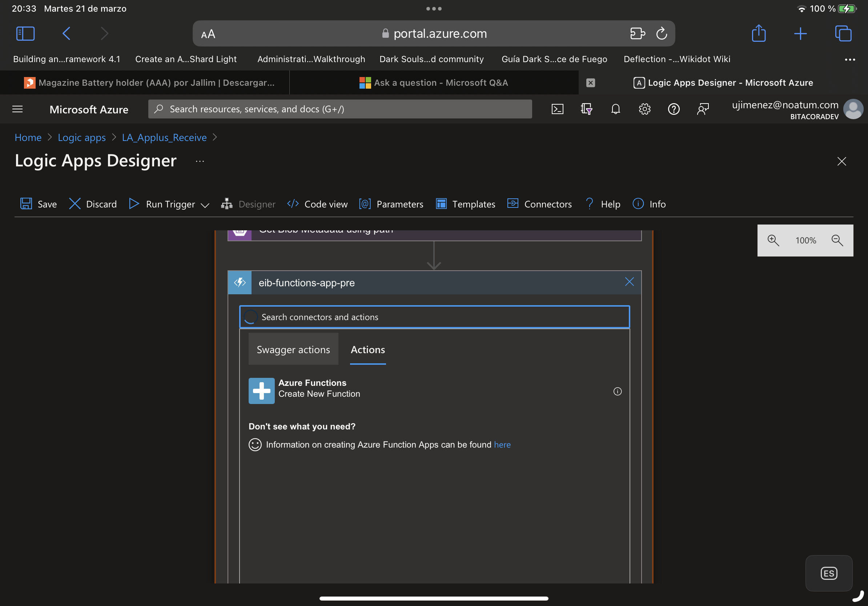Image resolution: width=868 pixels, height=606 pixels.
Task: Close the eib-functions-app-pre action card
Action: [630, 282]
